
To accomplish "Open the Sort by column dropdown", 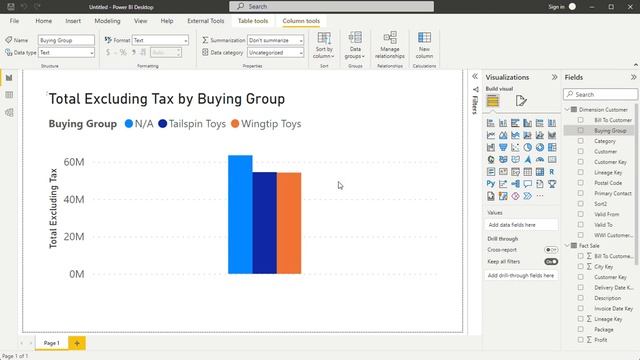I will point(324,45).
